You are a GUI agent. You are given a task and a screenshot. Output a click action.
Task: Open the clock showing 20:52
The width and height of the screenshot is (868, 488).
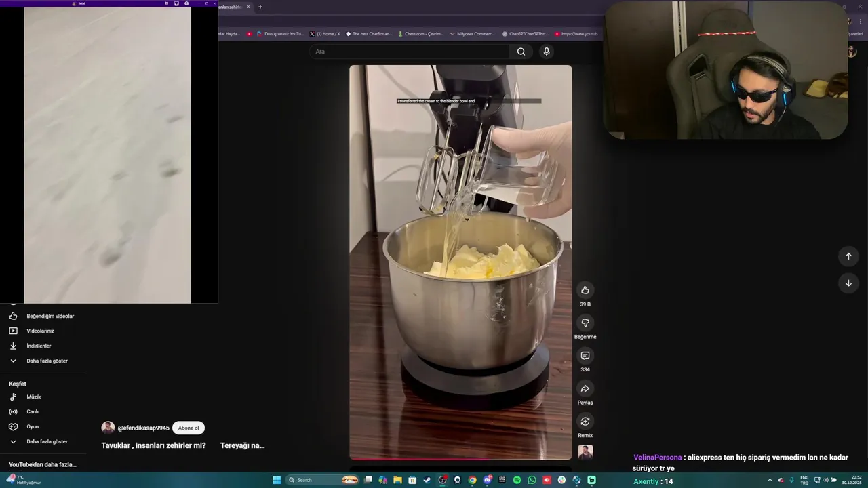(852, 480)
